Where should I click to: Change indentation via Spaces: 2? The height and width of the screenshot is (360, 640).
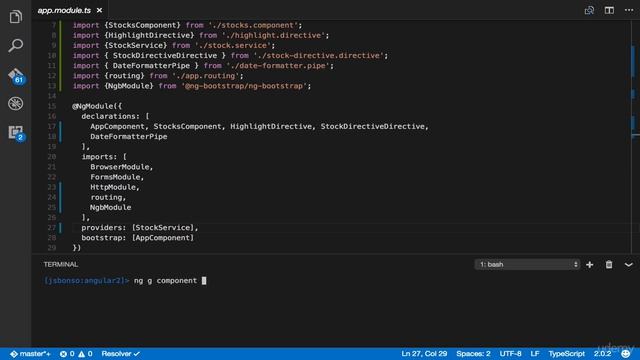click(473, 354)
